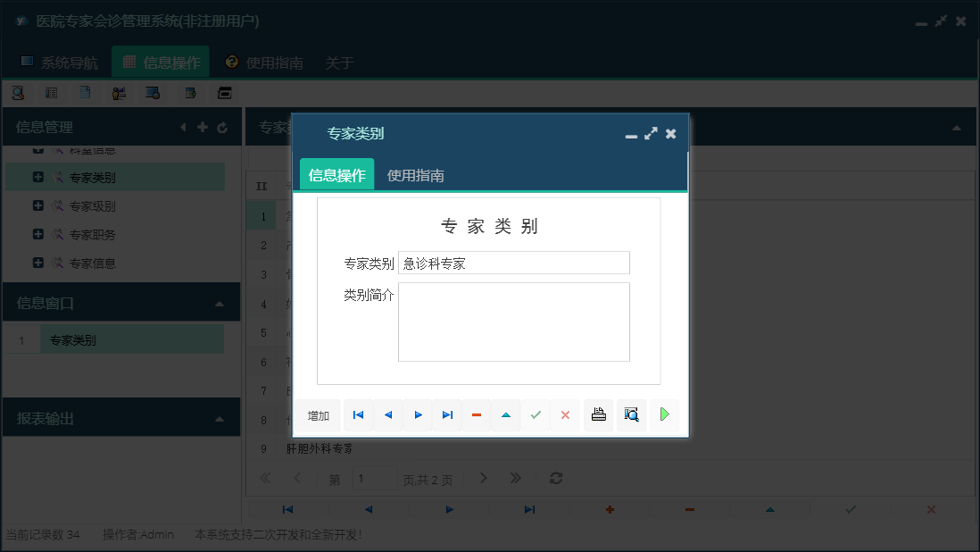This screenshot has height=552, width=980.
Task: Click the green run arrow in the dialog
Action: 664,414
